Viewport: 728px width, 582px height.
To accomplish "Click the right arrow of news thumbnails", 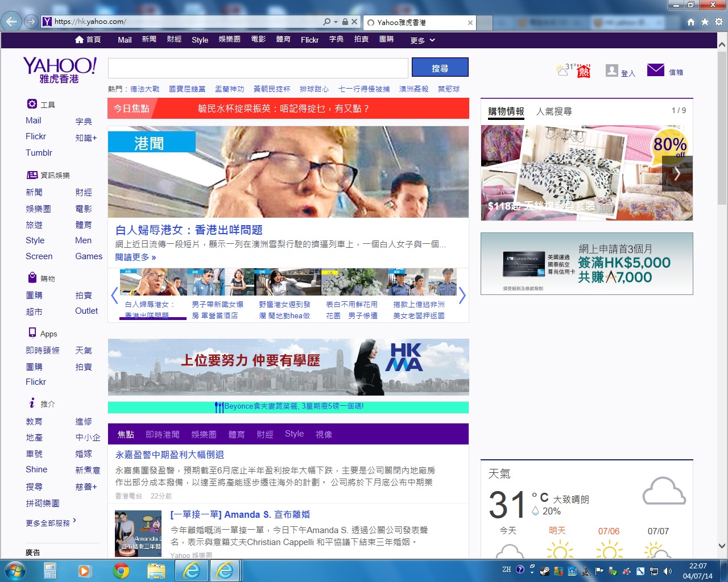I will [x=462, y=295].
